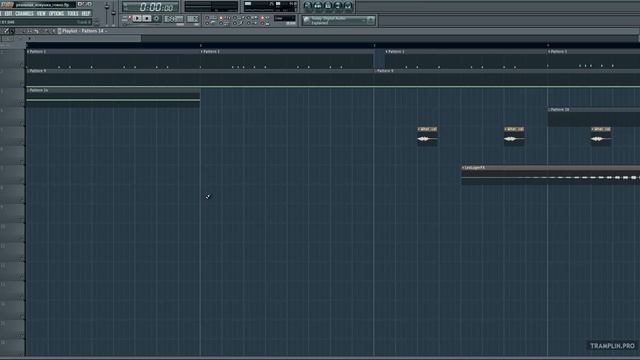The width and height of the screenshot is (640, 360).
Task: Click the CPU and memory monitor panel
Action: click(x=270, y=6)
